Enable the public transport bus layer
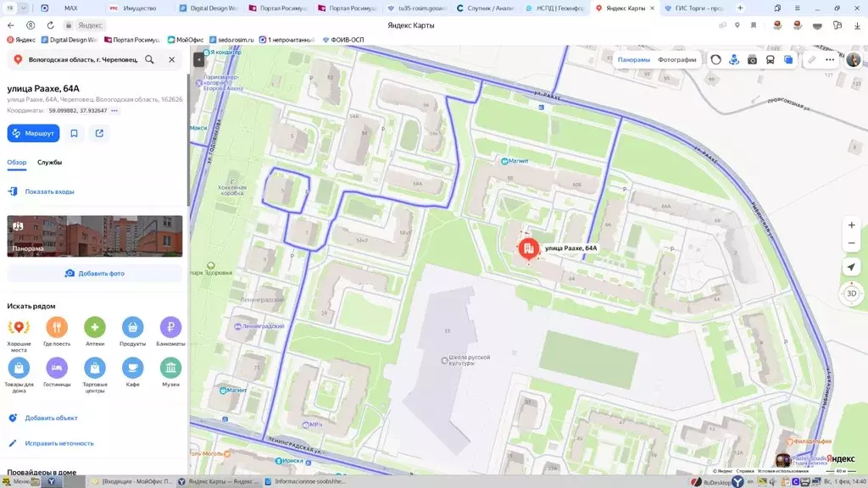 click(x=770, y=59)
